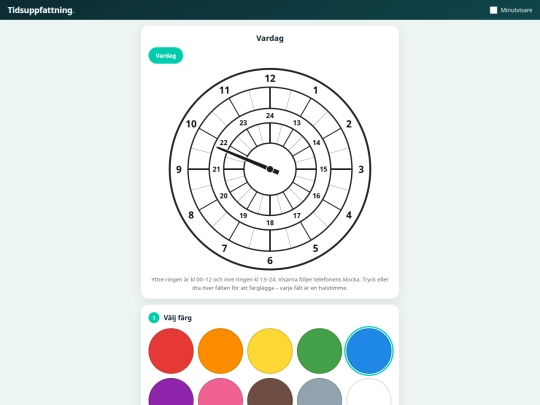The image size is (540, 405).
Task: Pick the gray color swatch
Action: pyautogui.click(x=319, y=393)
